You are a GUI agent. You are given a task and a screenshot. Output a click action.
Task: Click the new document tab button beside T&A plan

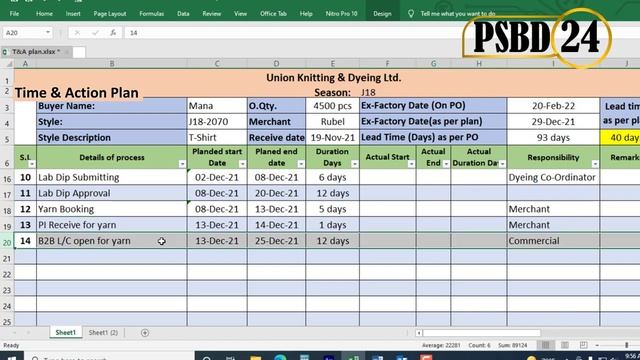[x=79, y=52]
